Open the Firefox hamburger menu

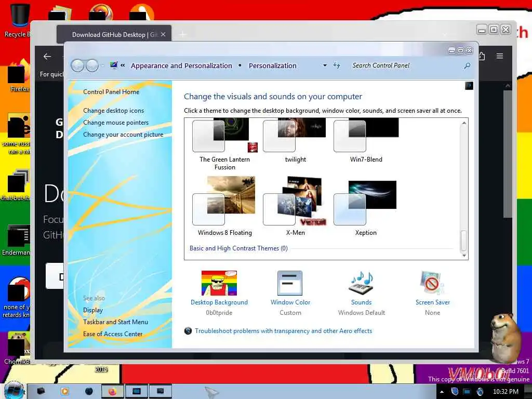point(500,56)
